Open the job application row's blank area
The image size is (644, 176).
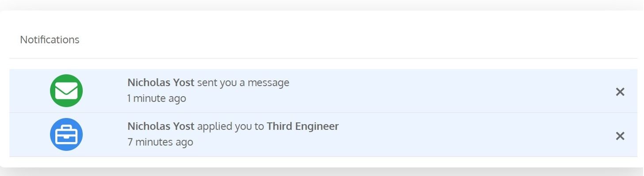442,135
